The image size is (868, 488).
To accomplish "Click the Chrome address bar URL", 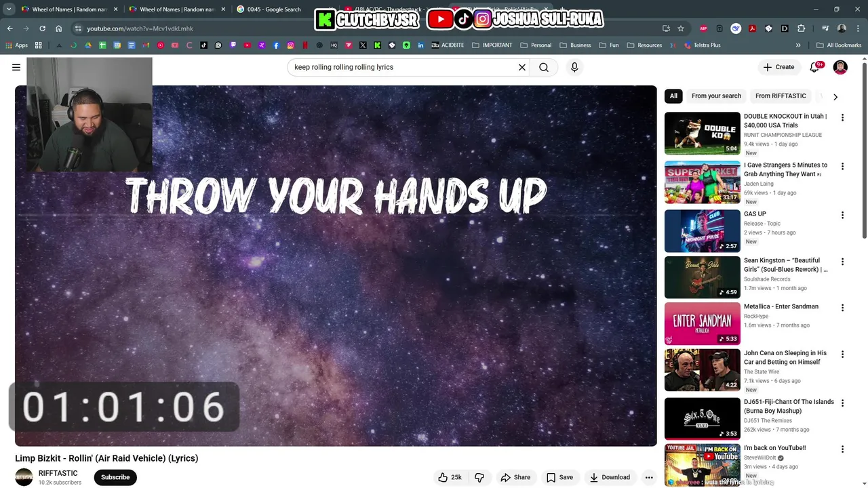I will (x=140, y=28).
